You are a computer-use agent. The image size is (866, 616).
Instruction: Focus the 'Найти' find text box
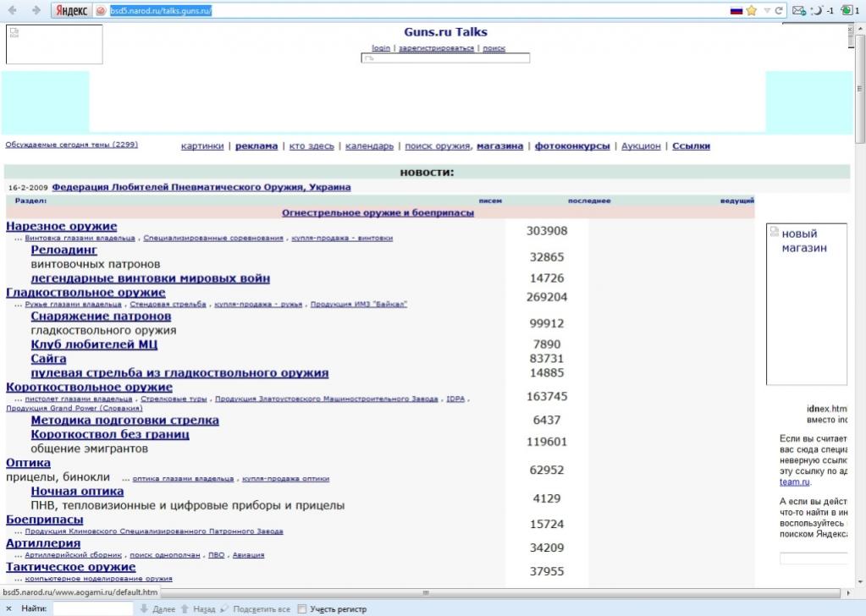(x=92, y=608)
